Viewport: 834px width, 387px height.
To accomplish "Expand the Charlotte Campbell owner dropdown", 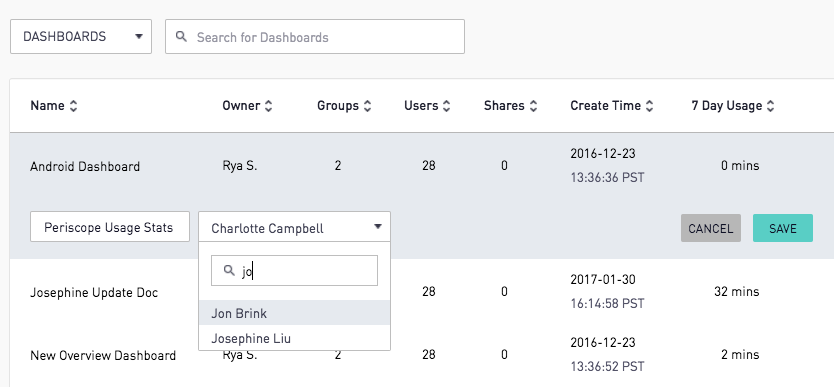I will [x=294, y=227].
